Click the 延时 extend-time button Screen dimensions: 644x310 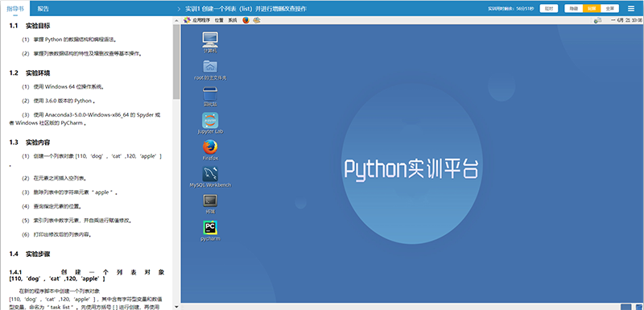[x=549, y=8]
